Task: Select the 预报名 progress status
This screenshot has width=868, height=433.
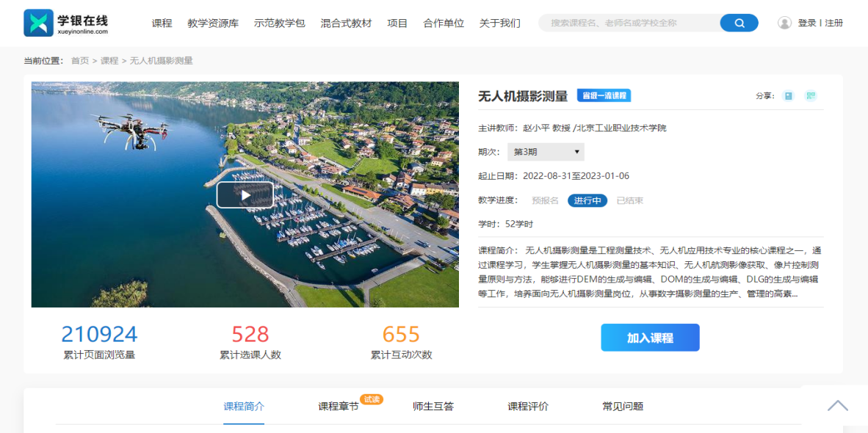Action: pyautogui.click(x=545, y=200)
